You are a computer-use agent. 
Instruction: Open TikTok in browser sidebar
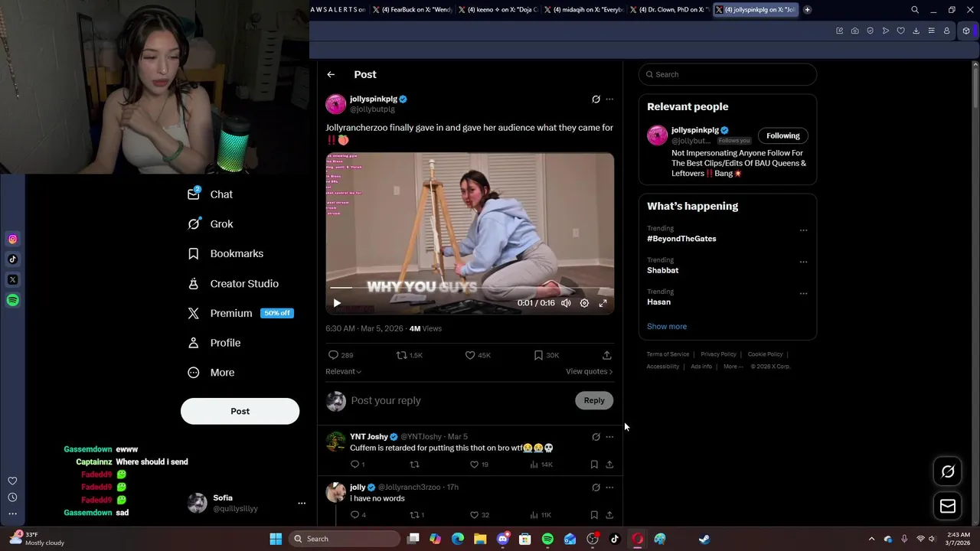pos(12,259)
